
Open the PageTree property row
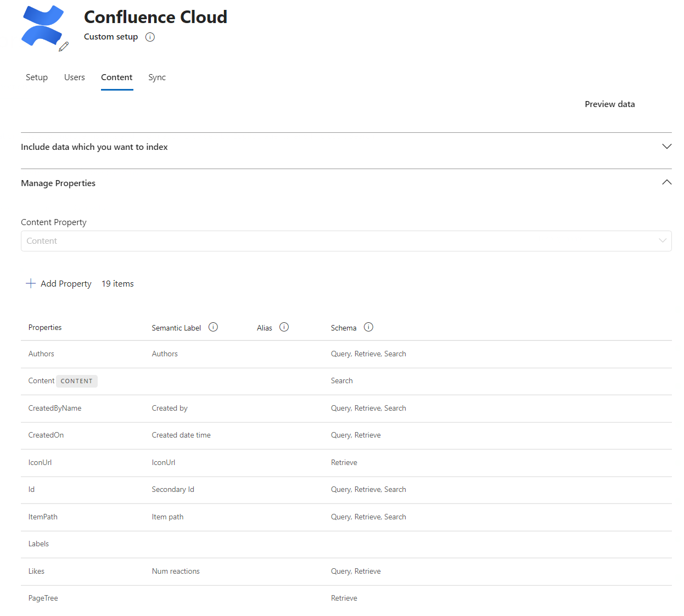coord(43,598)
